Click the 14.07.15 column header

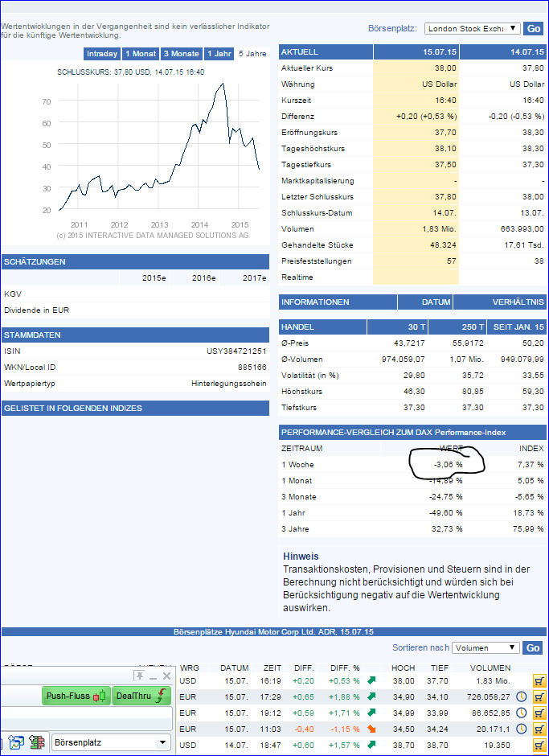[504, 52]
